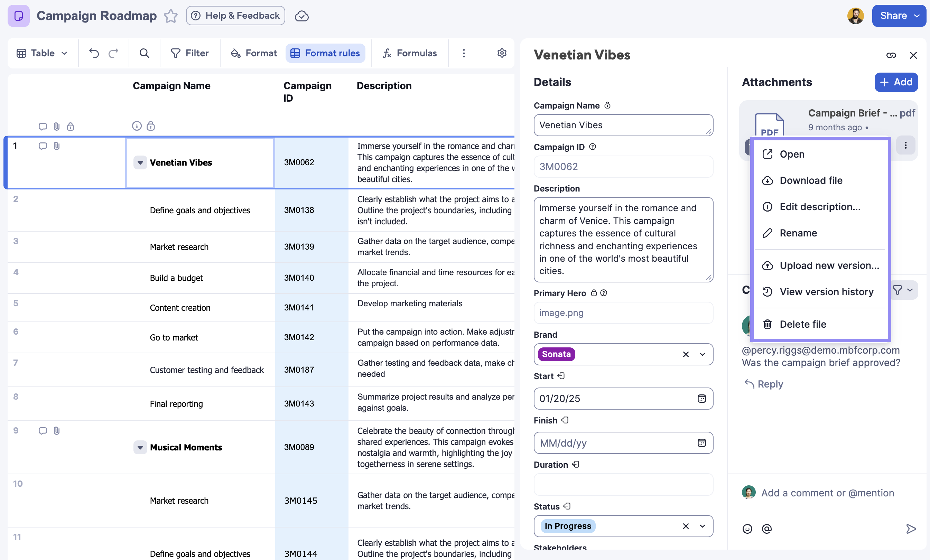The width and height of the screenshot is (930, 560).
Task: Open the app home logo
Action: pyautogui.click(x=18, y=16)
